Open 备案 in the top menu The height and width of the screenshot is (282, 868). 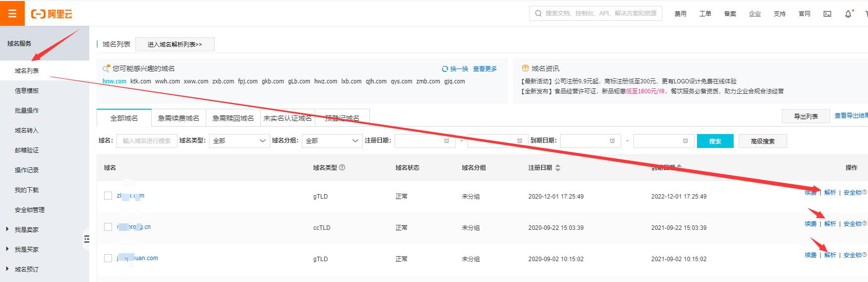(x=730, y=14)
